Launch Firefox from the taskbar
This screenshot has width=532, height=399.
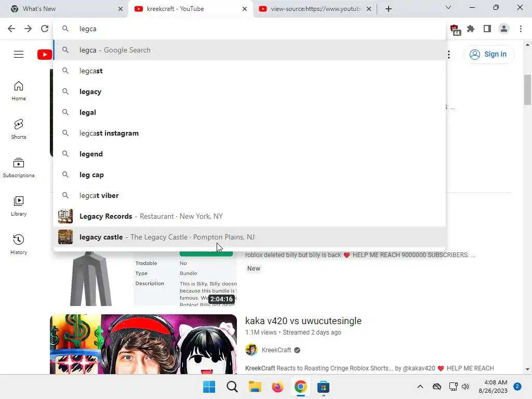pos(277,387)
